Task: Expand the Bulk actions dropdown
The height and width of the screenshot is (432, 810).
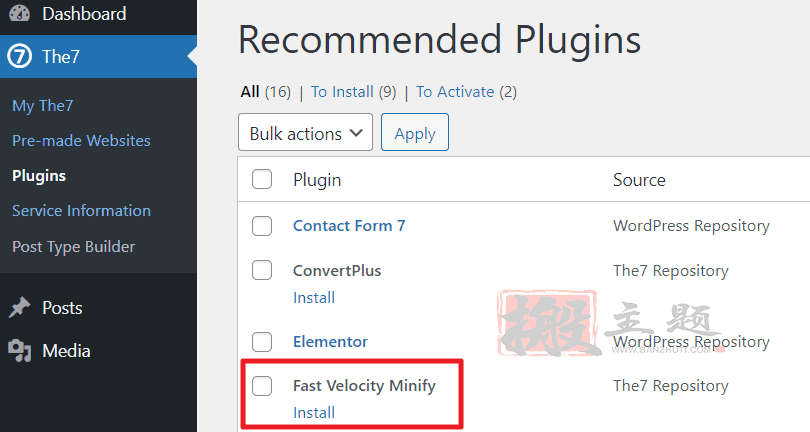Action: 305,132
